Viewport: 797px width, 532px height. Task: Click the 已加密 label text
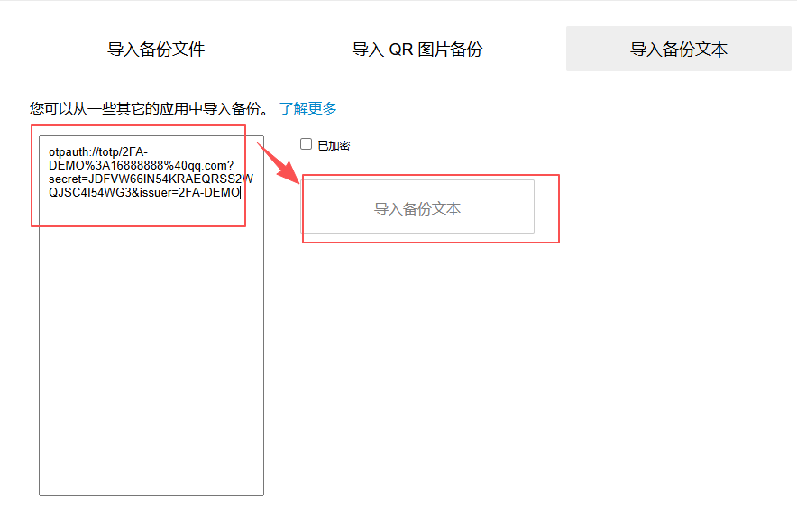[x=334, y=145]
